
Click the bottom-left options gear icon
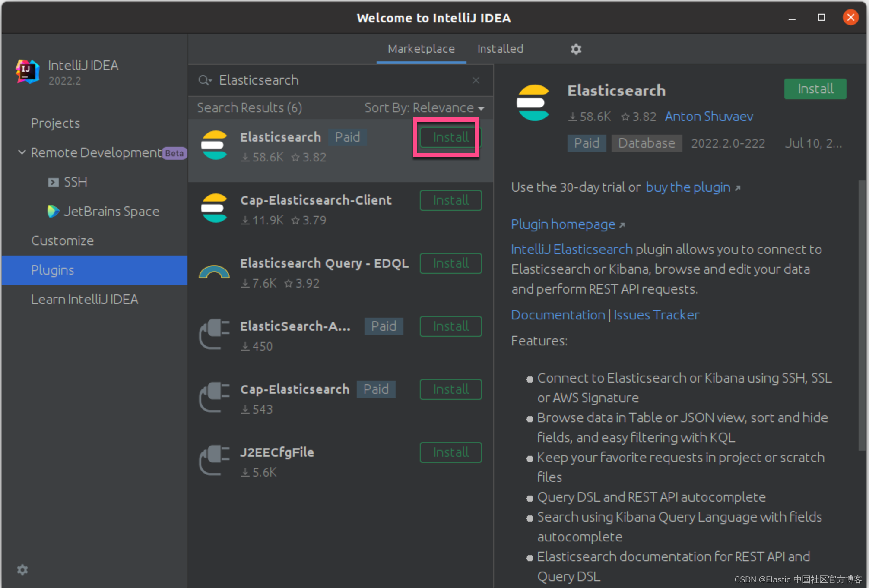tap(22, 570)
